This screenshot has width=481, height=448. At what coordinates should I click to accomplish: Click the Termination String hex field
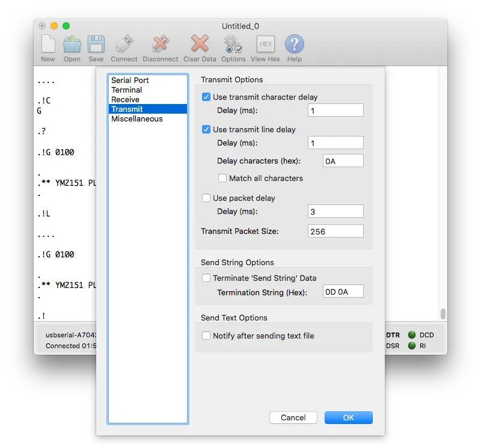point(343,291)
